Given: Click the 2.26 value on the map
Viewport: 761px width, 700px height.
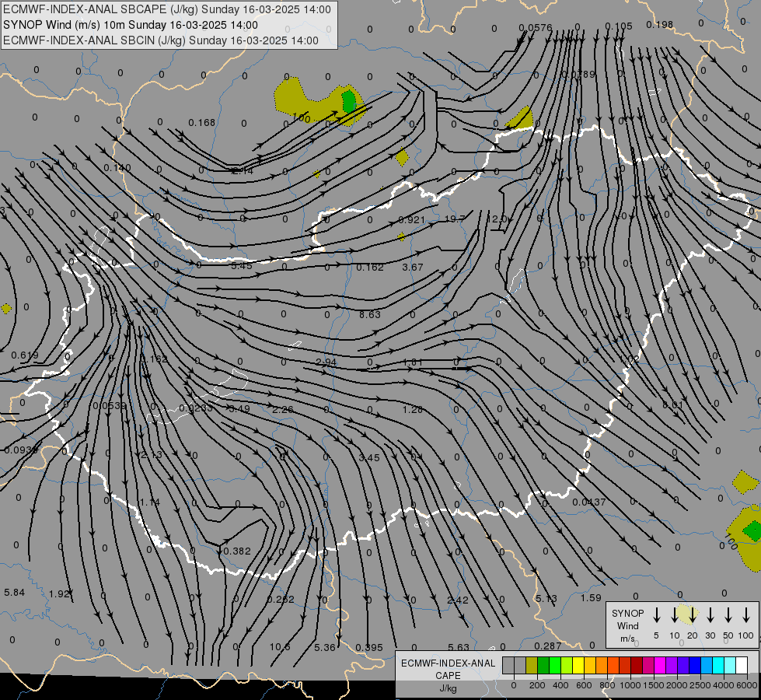Looking at the screenshot, I should (282, 410).
